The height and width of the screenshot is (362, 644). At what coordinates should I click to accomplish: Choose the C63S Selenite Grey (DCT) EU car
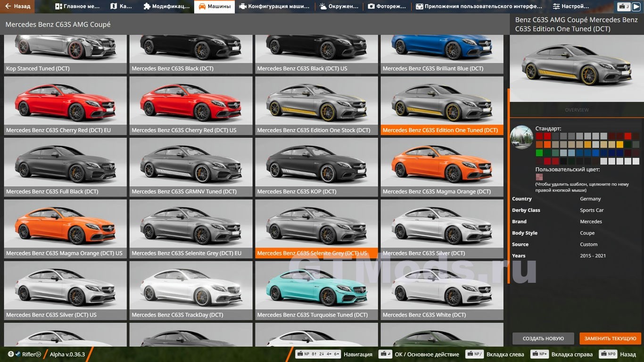(x=191, y=229)
